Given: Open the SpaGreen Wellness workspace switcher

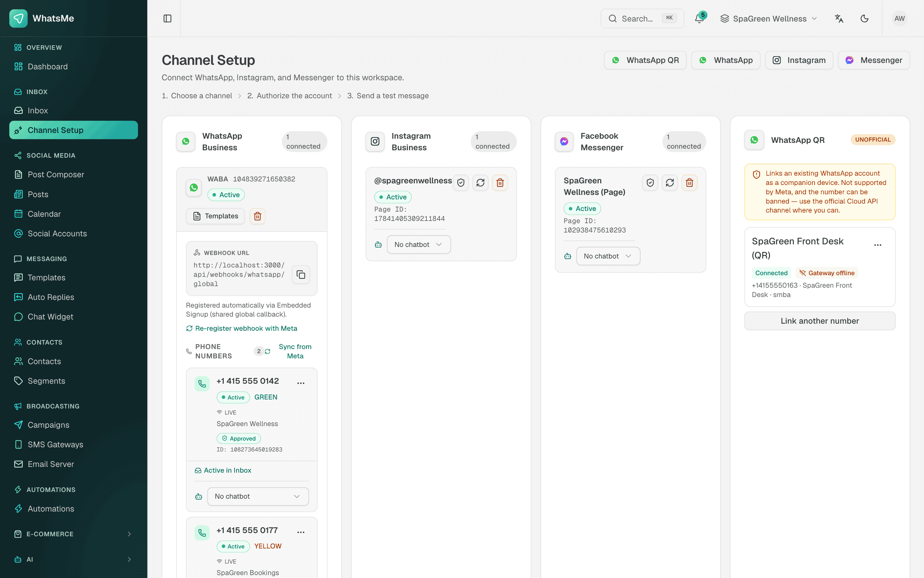Looking at the screenshot, I should (x=769, y=18).
